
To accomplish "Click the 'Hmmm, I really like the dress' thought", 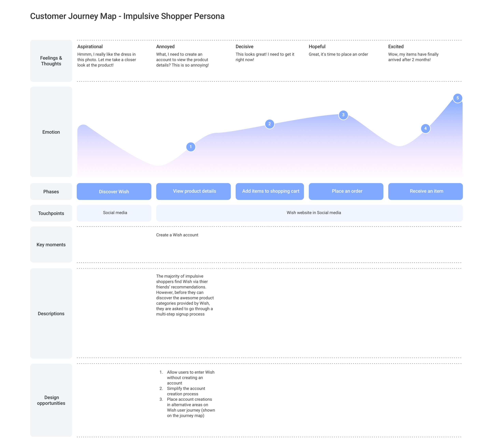I will pyautogui.click(x=107, y=60).
